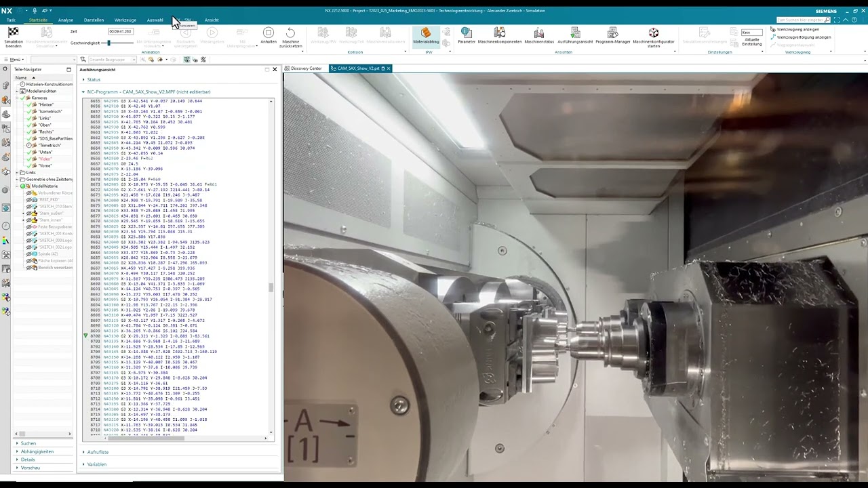Click Maschine zurücksetzen icon
The width and height of the screenshot is (868, 488).
(x=290, y=33)
